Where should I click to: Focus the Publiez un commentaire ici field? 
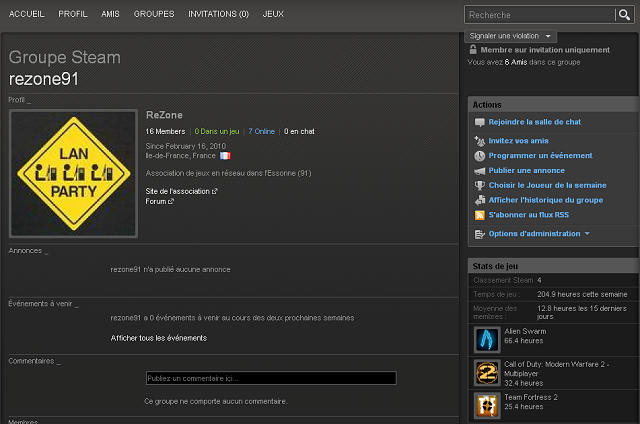(x=271, y=378)
